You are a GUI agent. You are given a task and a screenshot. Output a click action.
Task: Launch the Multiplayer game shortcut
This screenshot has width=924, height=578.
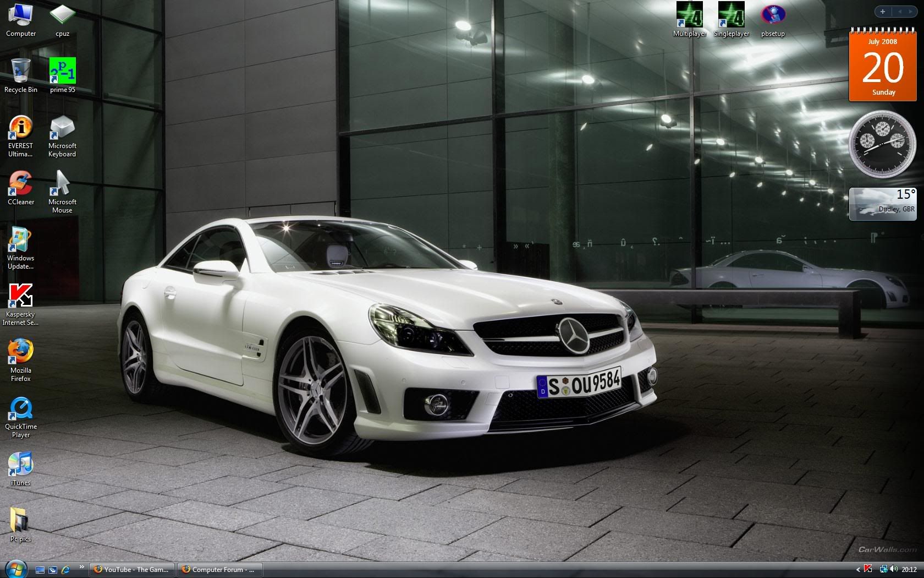690,20
